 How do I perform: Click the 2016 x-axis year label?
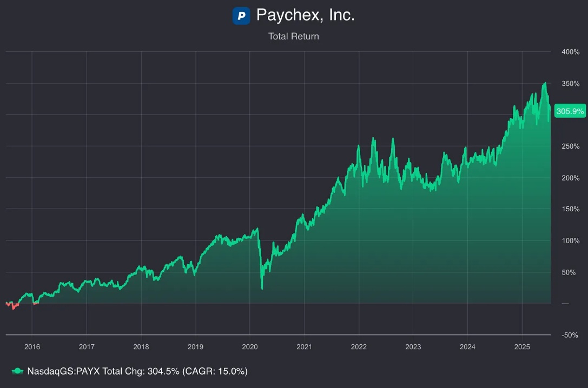click(32, 347)
